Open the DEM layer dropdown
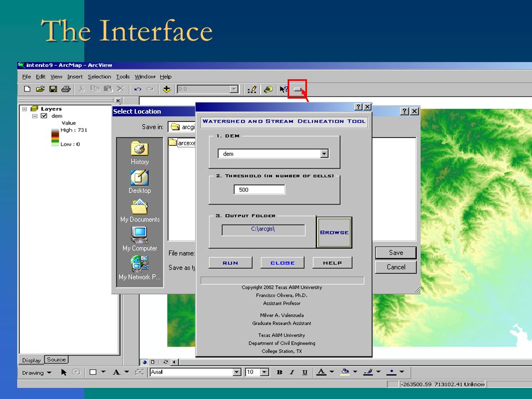Viewport: 532px width, 399px height. coord(324,154)
